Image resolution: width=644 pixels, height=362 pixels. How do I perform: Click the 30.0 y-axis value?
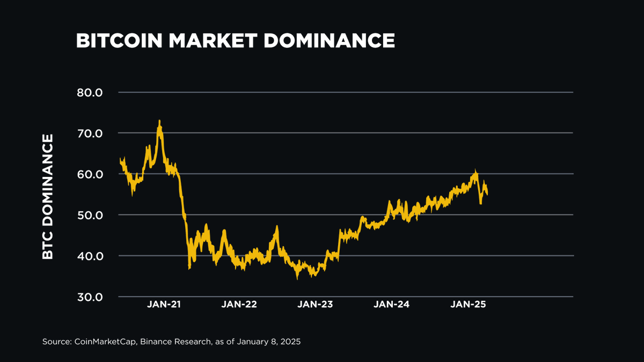click(x=90, y=297)
